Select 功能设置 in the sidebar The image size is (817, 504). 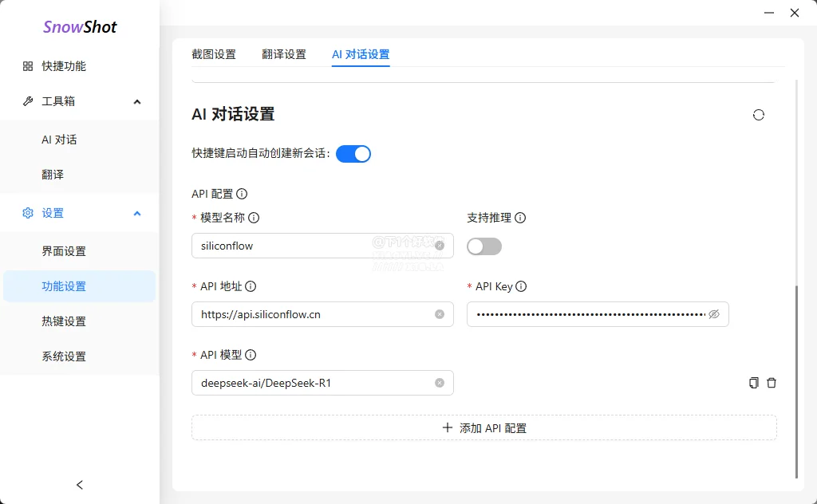pos(80,286)
